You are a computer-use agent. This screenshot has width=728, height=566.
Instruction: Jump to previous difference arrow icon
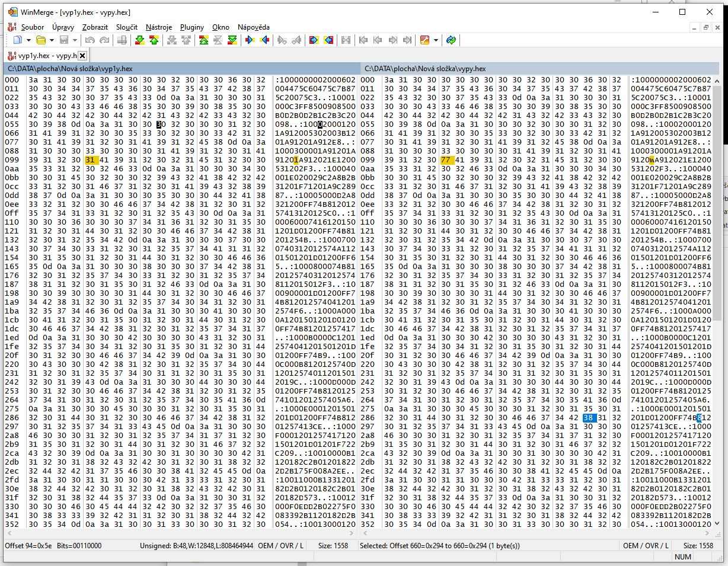pos(154,40)
